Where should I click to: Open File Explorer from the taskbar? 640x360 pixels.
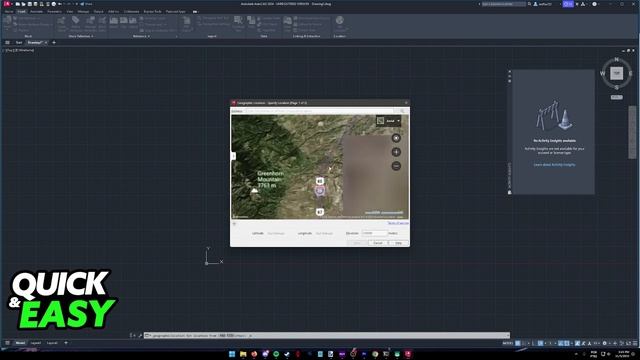point(243,354)
